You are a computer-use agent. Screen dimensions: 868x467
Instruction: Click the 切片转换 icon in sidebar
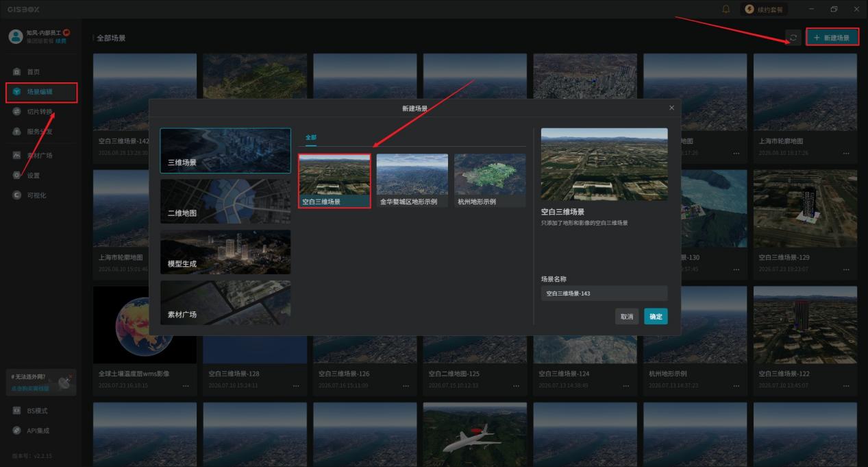pyautogui.click(x=17, y=112)
